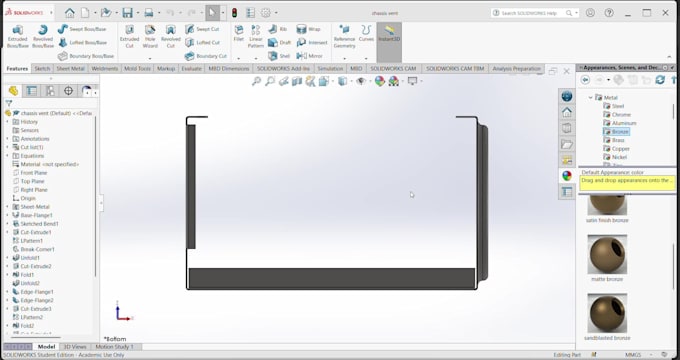The width and height of the screenshot is (680, 360).
Task: Open the Extruded Cut tool
Action: tap(129, 36)
